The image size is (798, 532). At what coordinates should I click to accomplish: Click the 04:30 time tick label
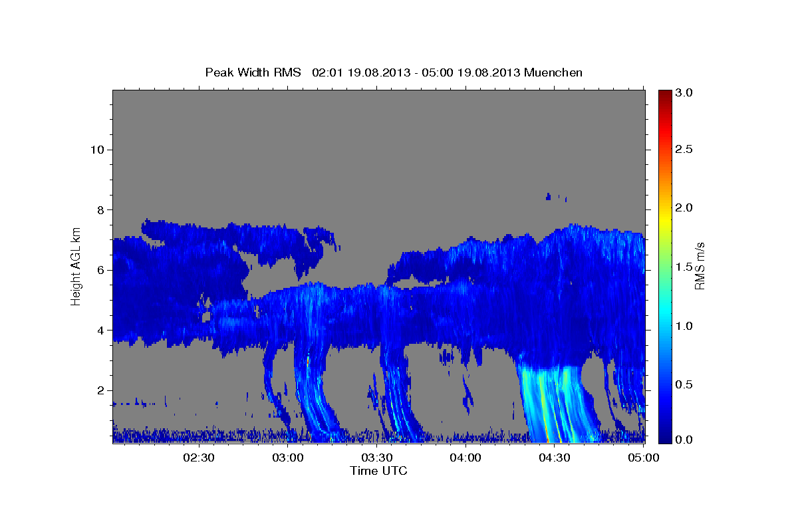point(555,458)
